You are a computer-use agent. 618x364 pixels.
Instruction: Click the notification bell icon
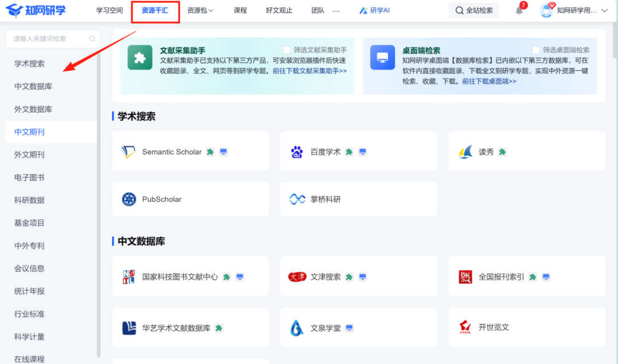click(519, 10)
